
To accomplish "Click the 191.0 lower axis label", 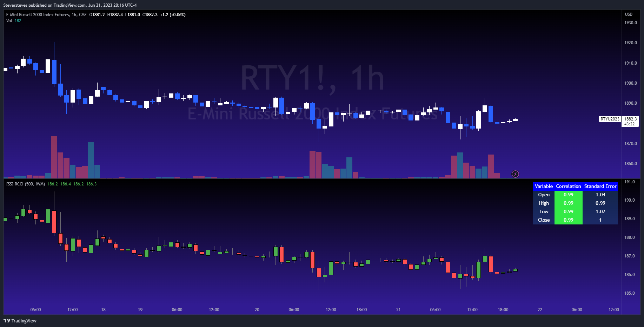I will [630, 182].
